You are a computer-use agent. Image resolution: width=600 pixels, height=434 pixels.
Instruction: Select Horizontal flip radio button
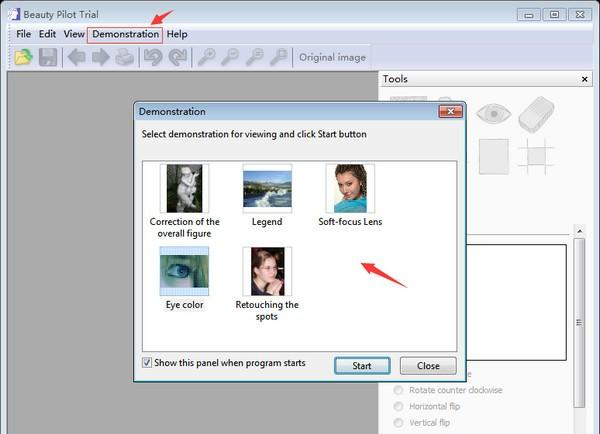pyautogui.click(x=398, y=406)
